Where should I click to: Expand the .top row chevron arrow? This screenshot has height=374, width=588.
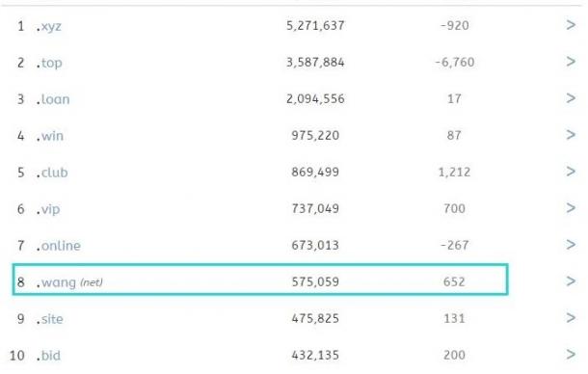[x=571, y=62]
